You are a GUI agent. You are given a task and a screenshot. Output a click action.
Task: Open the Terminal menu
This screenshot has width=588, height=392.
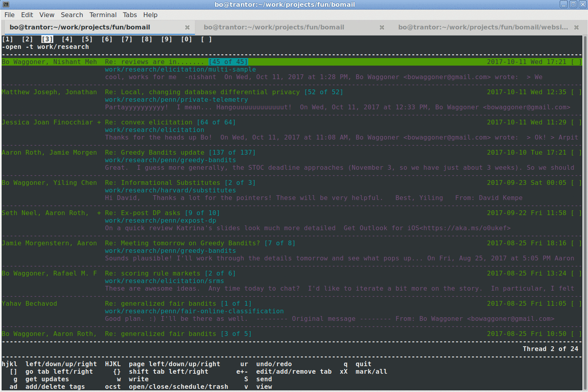coord(103,15)
